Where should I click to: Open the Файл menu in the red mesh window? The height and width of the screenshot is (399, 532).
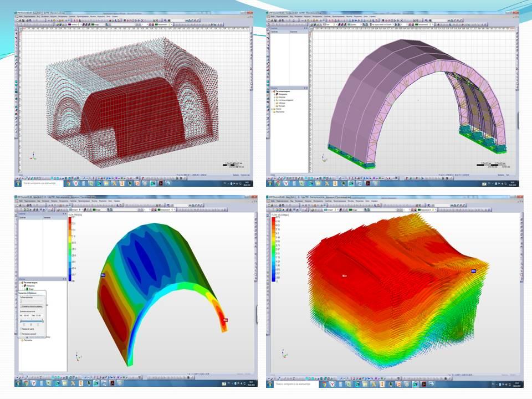click(x=21, y=17)
